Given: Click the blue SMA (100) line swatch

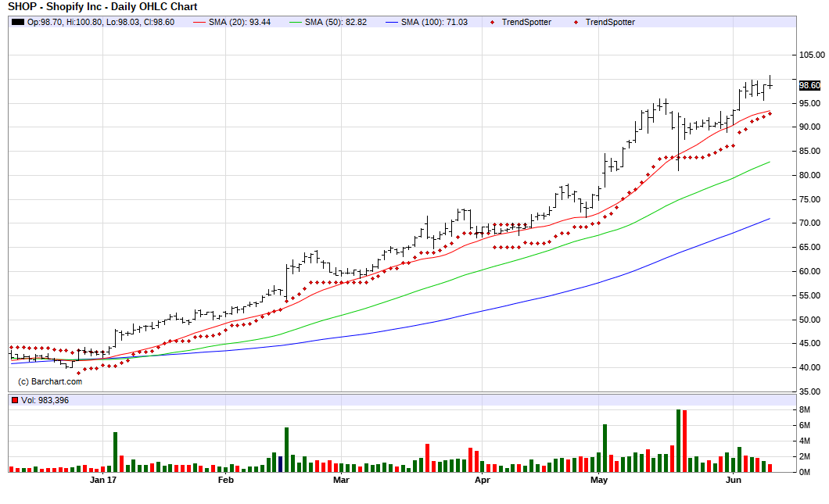Looking at the screenshot, I should [392, 22].
